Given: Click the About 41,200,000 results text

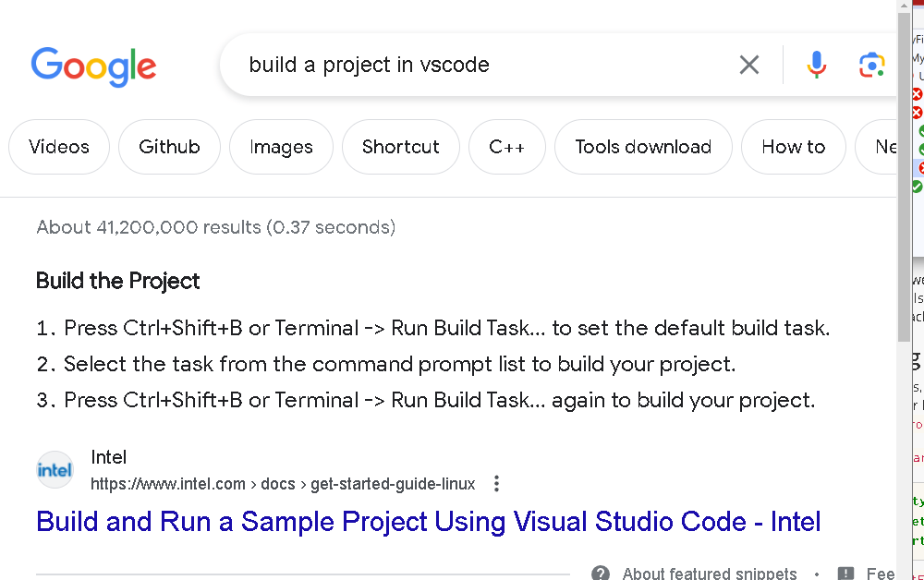Looking at the screenshot, I should click(215, 227).
